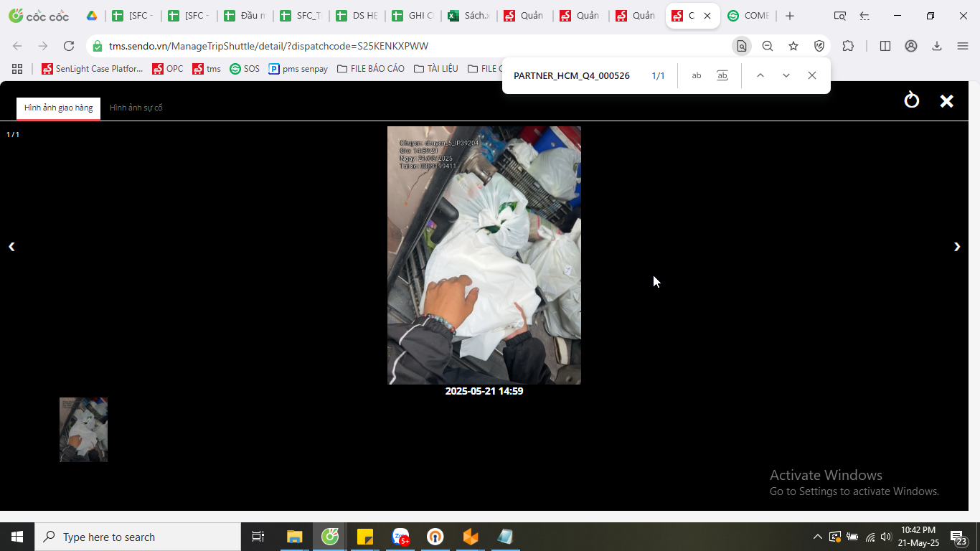Rotate the delivery image with the rotate icon
The image size is (980, 551).
pos(911,100)
